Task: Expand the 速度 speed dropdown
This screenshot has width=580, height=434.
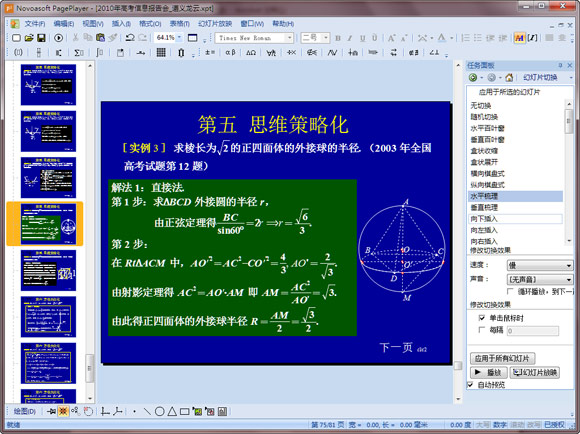Action: (x=568, y=266)
